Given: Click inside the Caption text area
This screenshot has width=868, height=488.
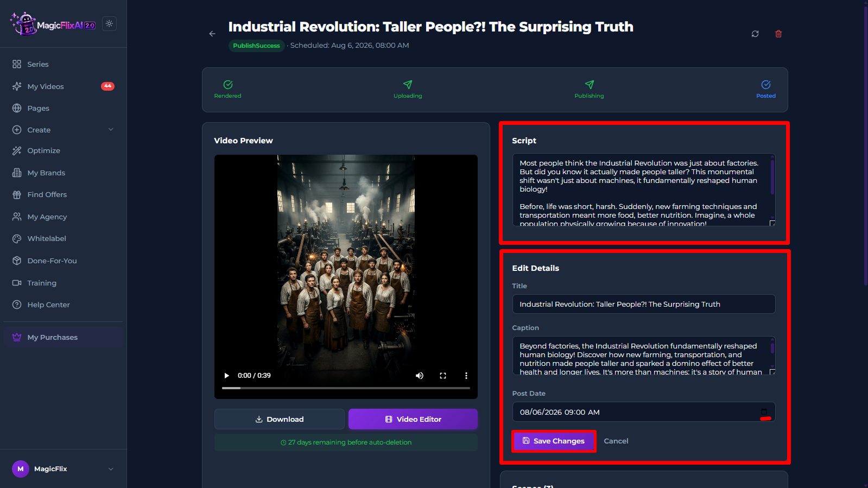Looking at the screenshot, I should (x=644, y=356).
